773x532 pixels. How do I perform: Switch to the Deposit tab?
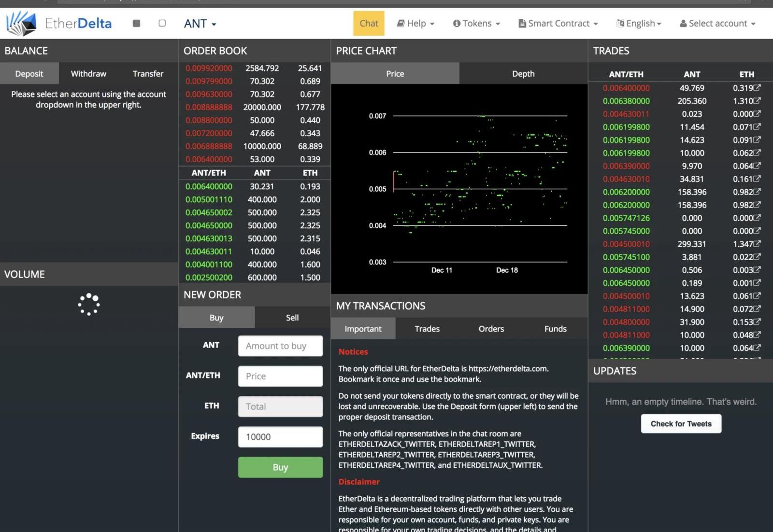tap(29, 73)
